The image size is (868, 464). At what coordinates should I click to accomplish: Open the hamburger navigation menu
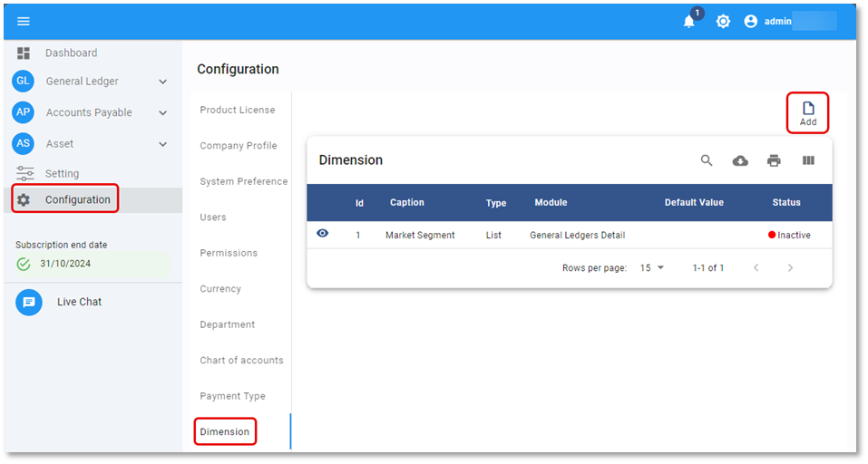pos(24,21)
